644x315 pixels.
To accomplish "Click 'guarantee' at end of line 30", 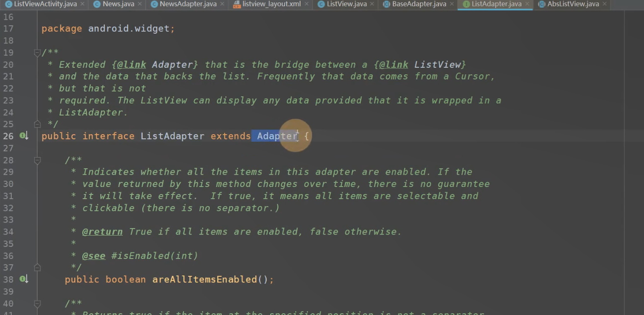I will [463, 184].
